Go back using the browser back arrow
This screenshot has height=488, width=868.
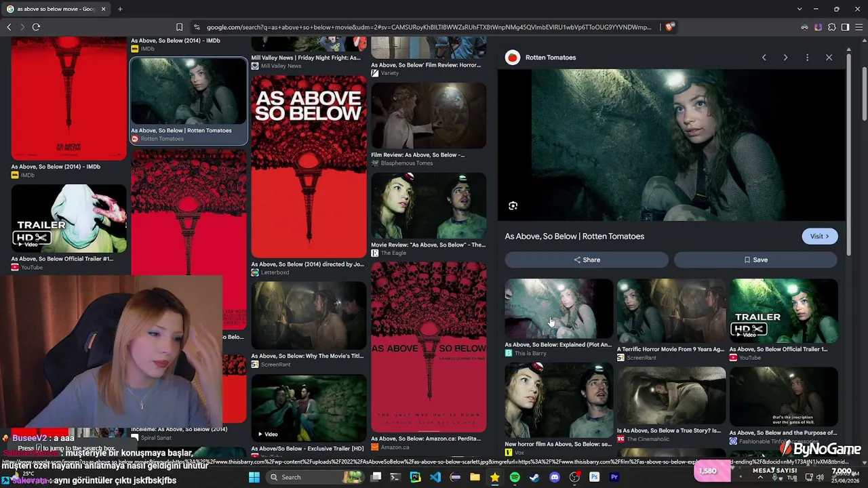(x=9, y=27)
